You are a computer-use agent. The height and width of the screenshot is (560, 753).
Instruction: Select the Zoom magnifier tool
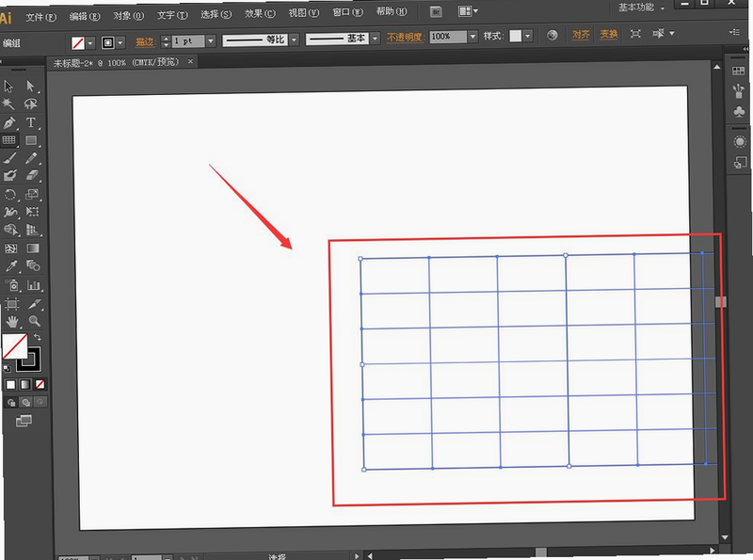click(34, 321)
